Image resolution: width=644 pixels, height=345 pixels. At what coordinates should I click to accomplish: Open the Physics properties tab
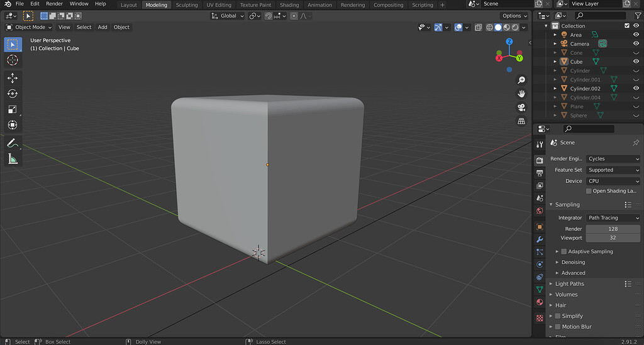coord(540,265)
